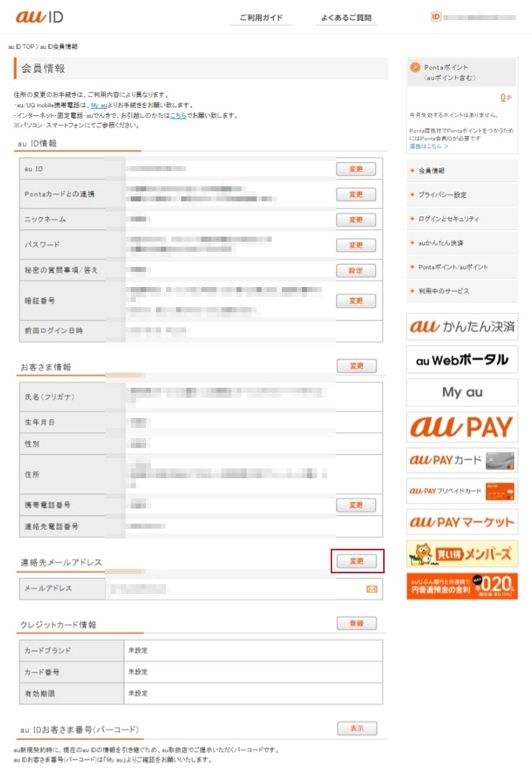Open the au PAY マーケット banner
The height and width of the screenshot is (779, 532).
(462, 521)
